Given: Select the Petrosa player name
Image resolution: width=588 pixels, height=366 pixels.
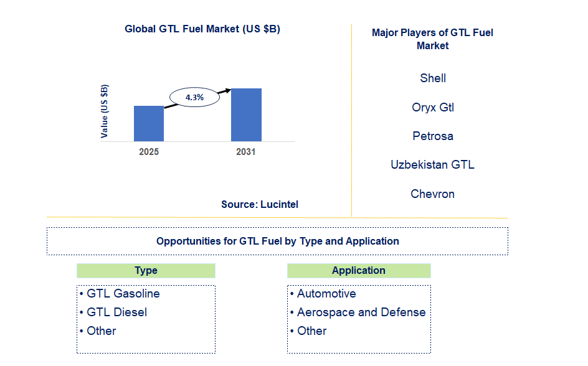Looking at the screenshot, I should tap(433, 136).
